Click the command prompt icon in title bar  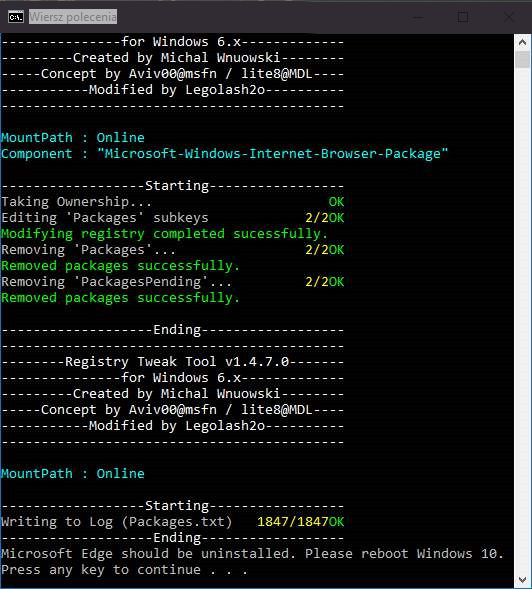click(16, 17)
